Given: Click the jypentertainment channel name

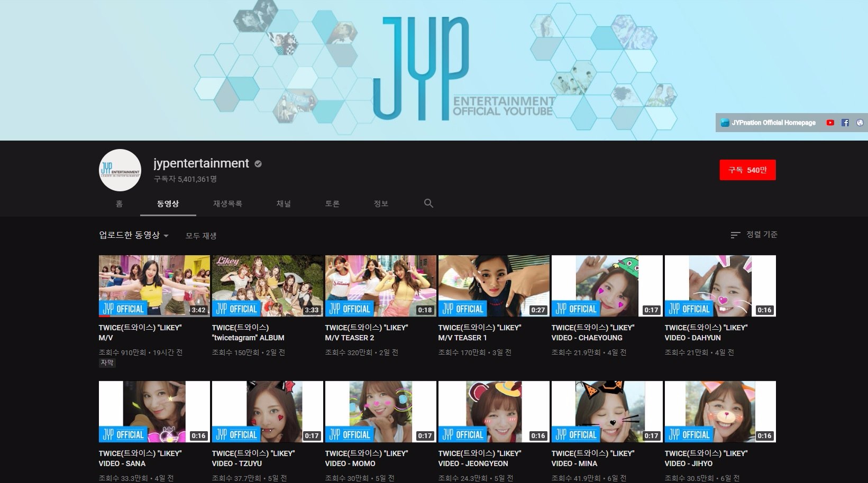Looking at the screenshot, I should click(x=201, y=163).
